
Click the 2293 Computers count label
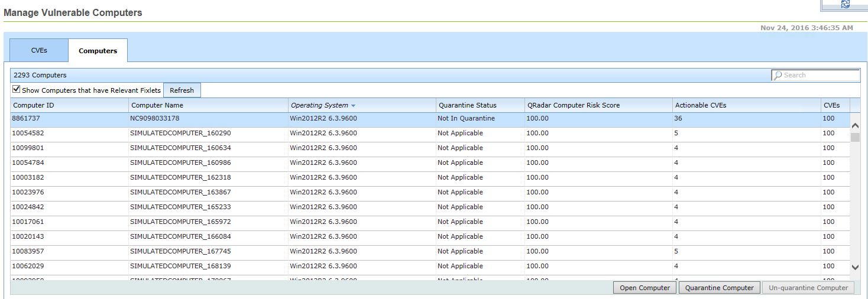(x=40, y=75)
